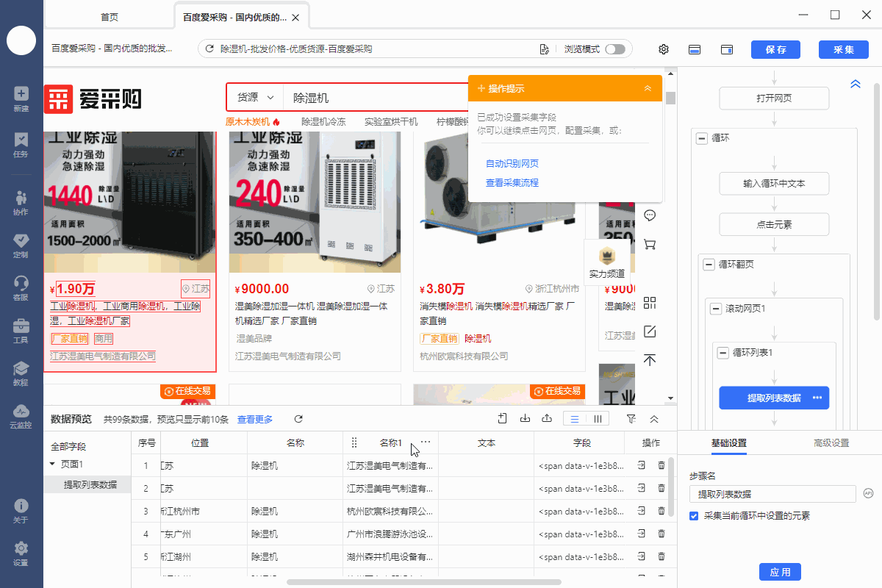Open the 协作 (Collaboration) sidebar icon
The image size is (882, 588).
[21, 202]
